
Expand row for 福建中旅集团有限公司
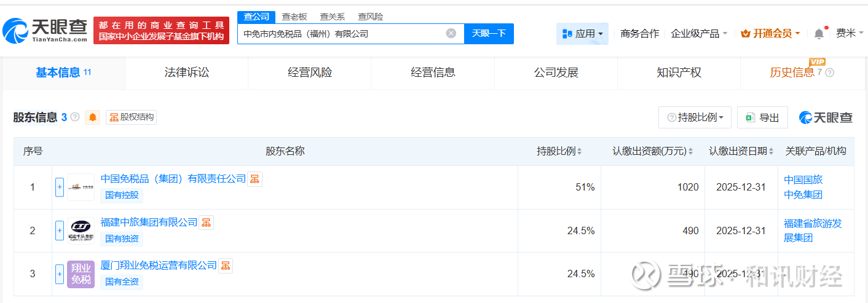point(60,230)
